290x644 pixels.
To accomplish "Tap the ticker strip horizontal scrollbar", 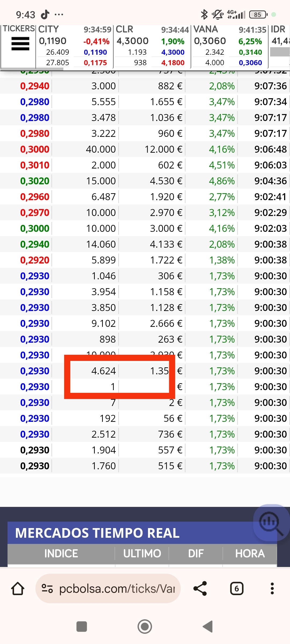I will [32, 69].
